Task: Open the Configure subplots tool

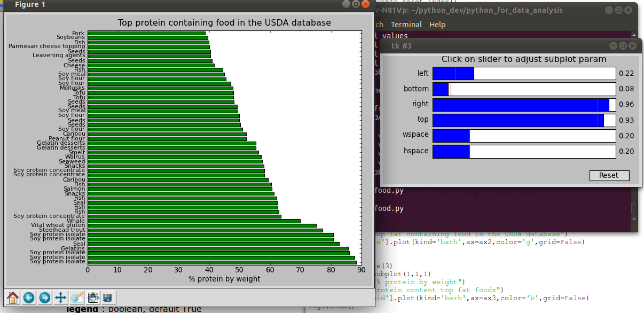Action: point(93,298)
